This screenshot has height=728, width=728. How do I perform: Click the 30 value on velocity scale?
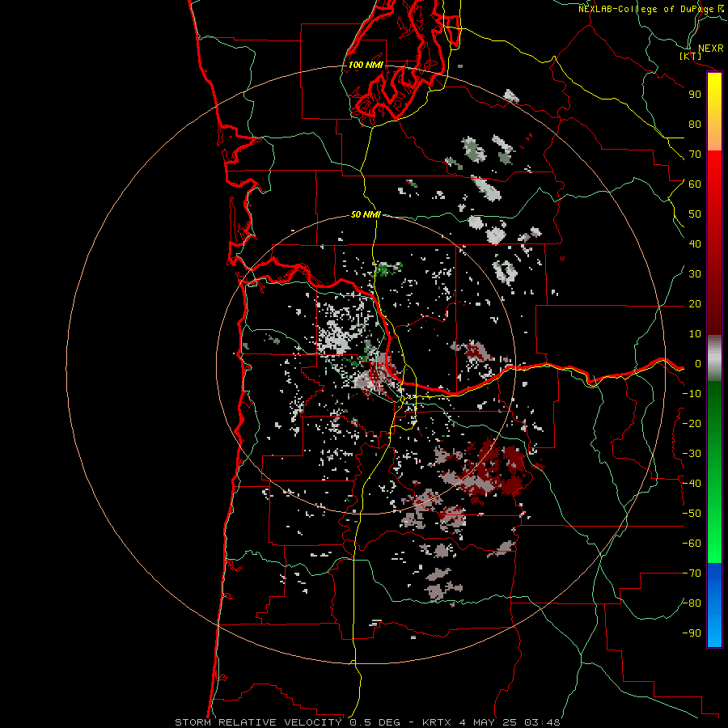pyautogui.click(x=695, y=274)
